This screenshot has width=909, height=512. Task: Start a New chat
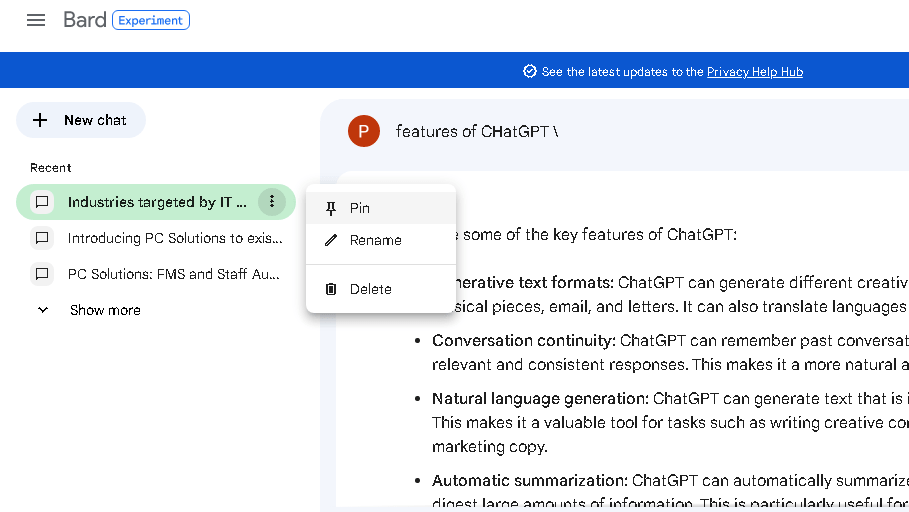[81, 120]
